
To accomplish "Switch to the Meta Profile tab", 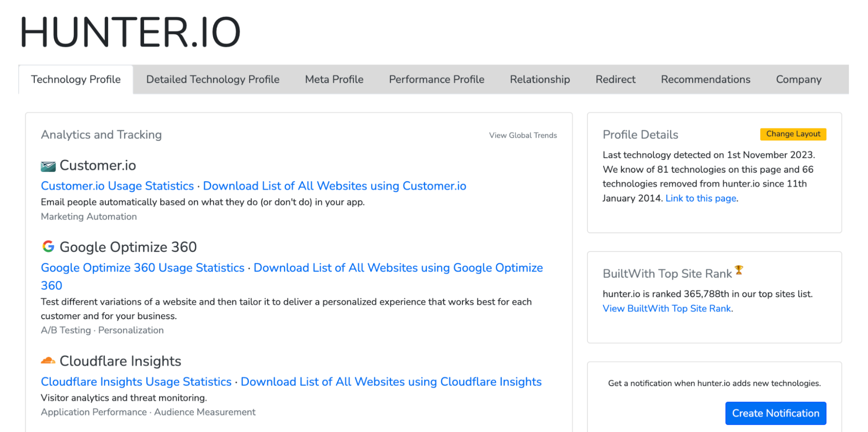I will click(x=334, y=79).
